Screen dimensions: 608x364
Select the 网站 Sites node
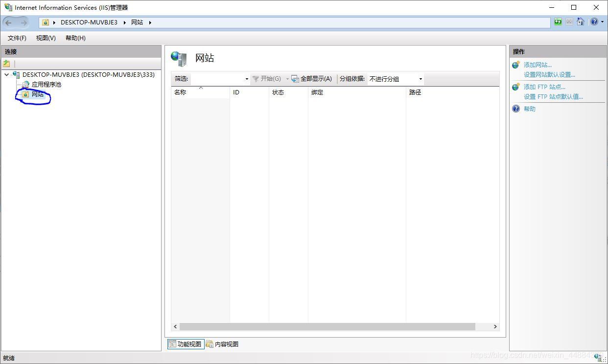(x=38, y=94)
